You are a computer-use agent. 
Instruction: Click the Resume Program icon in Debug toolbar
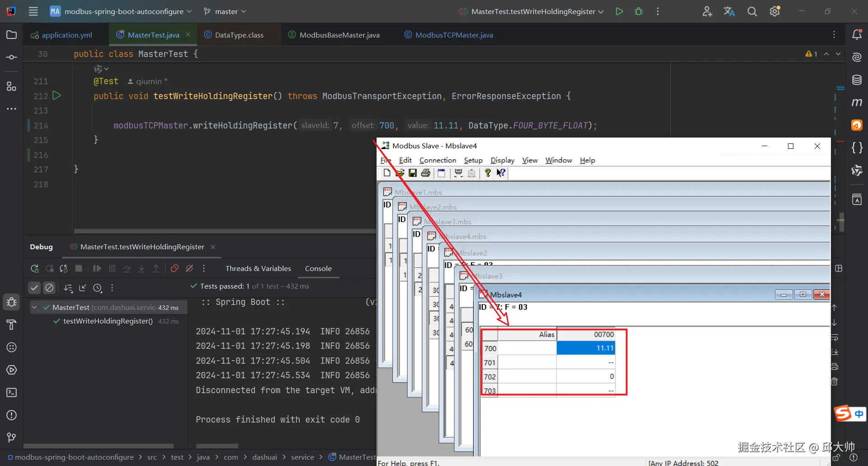pyautogui.click(x=97, y=269)
